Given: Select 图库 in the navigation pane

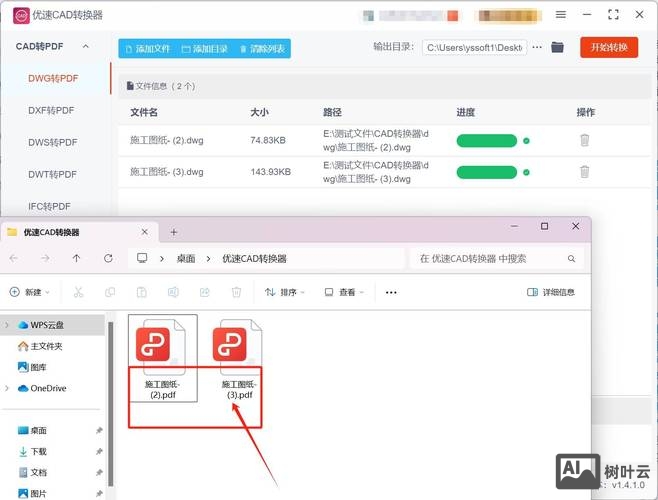Looking at the screenshot, I should click(x=32, y=367).
